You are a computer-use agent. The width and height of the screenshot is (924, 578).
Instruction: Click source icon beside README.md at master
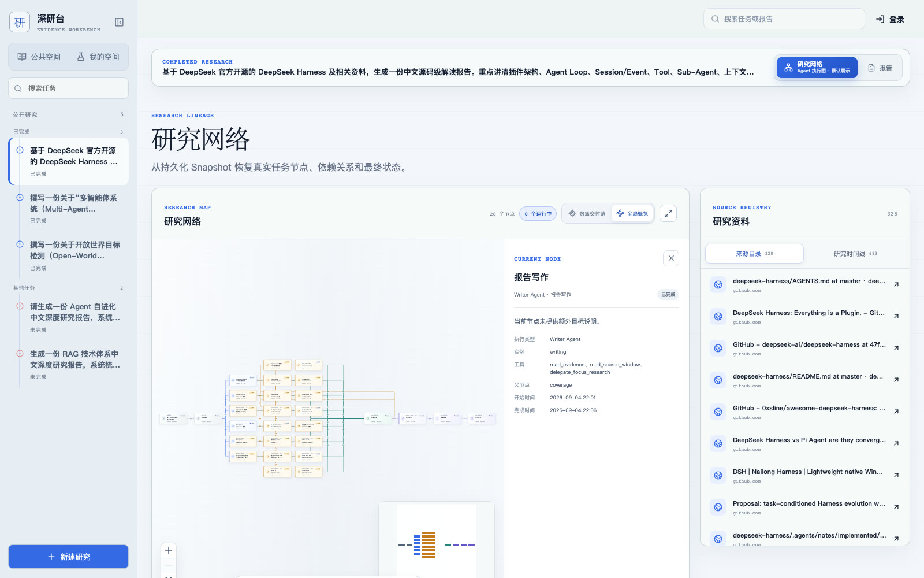(x=718, y=380)
